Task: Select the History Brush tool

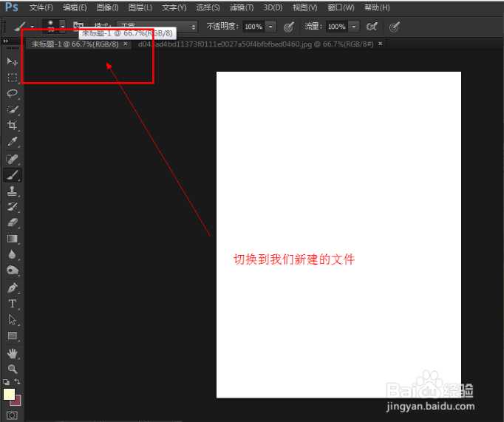Action: pyautogui.click(x=13, y=207)
